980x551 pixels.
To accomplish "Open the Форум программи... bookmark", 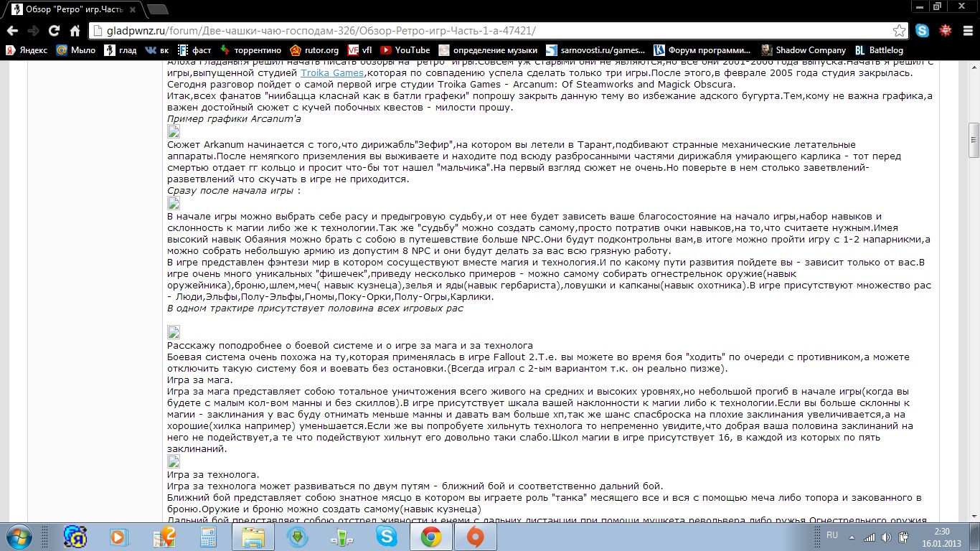I will [x=703, y=50].
